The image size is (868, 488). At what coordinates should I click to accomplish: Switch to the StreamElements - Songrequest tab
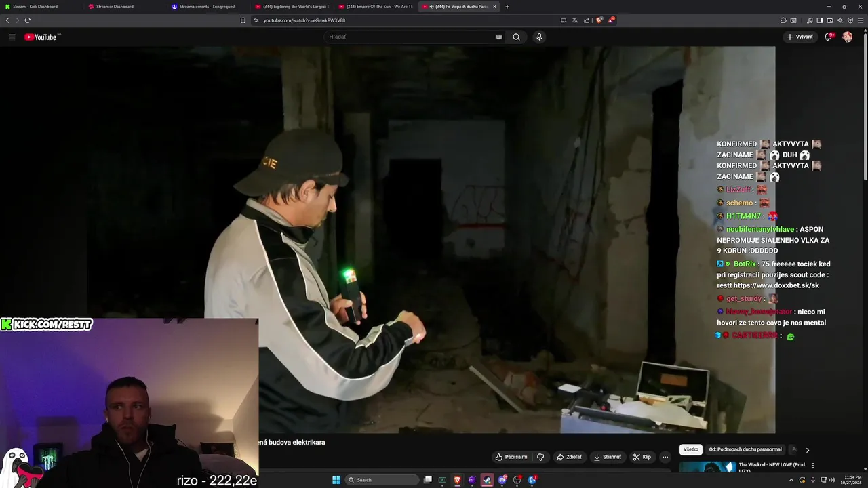pos(208,7)
